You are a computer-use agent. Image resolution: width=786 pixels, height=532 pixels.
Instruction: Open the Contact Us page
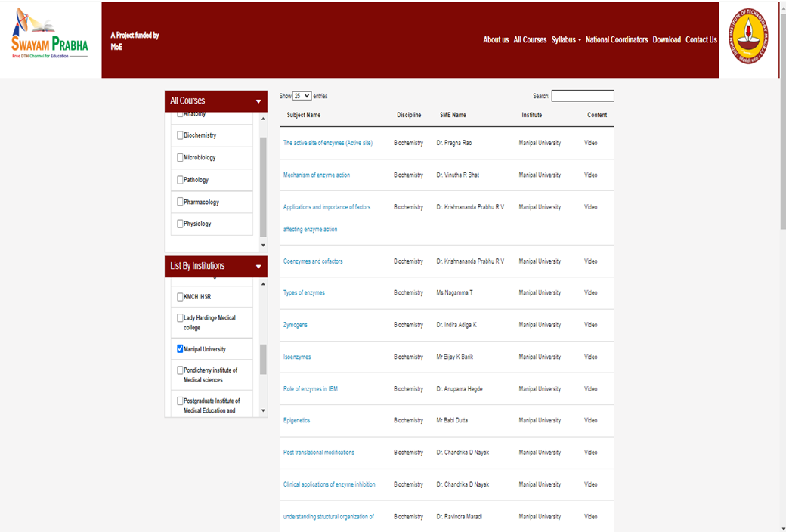point(701,40)
